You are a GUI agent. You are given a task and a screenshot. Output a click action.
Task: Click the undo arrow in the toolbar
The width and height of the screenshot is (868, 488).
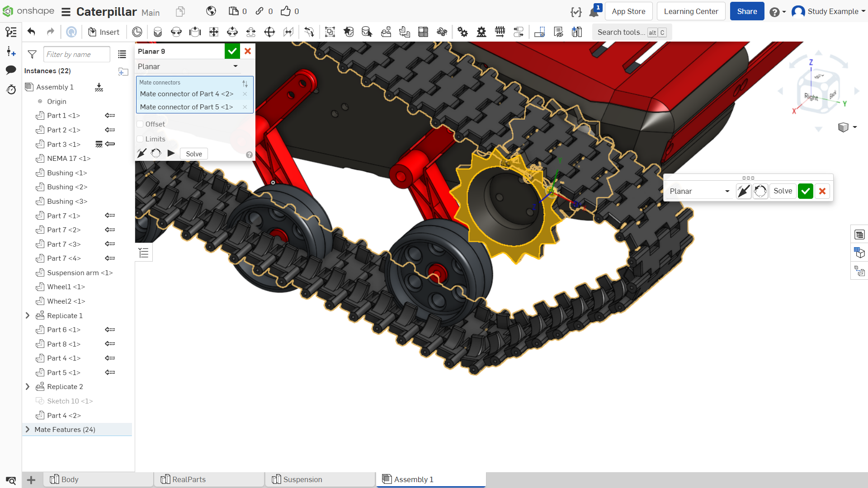tap(31, 32)
